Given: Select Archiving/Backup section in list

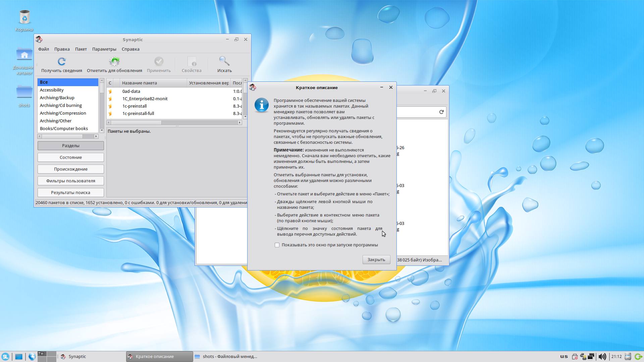Looking at the screenshot, I should pos(57,98).
